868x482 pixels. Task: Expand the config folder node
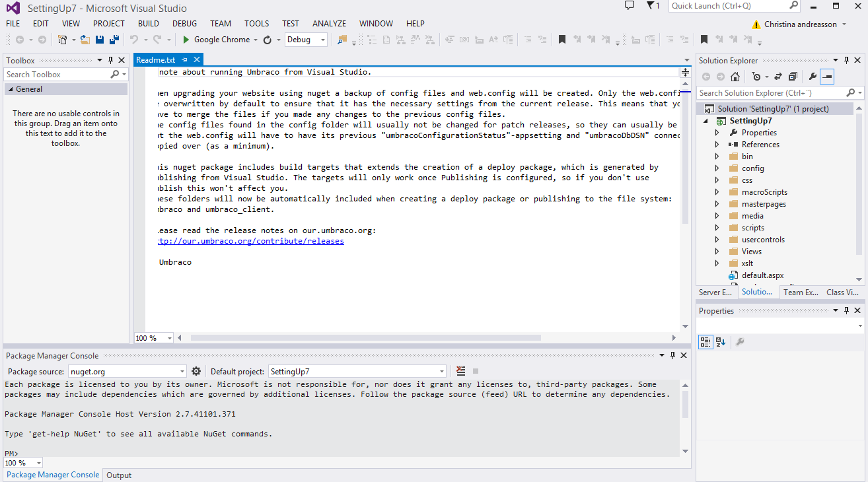coord(717,168)
